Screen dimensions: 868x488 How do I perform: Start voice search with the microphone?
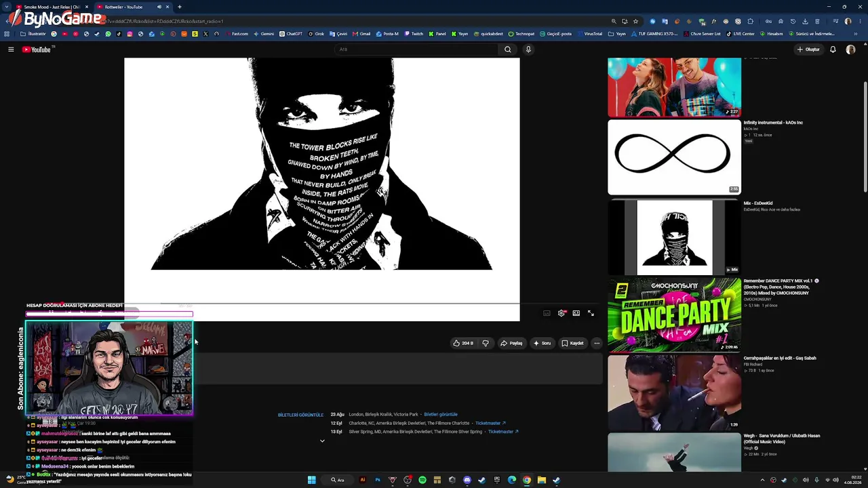pyautogui.click(x=528, y=49)
